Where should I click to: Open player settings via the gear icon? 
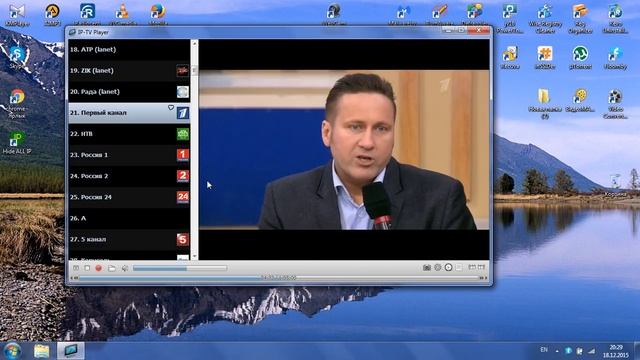[438, 267]
